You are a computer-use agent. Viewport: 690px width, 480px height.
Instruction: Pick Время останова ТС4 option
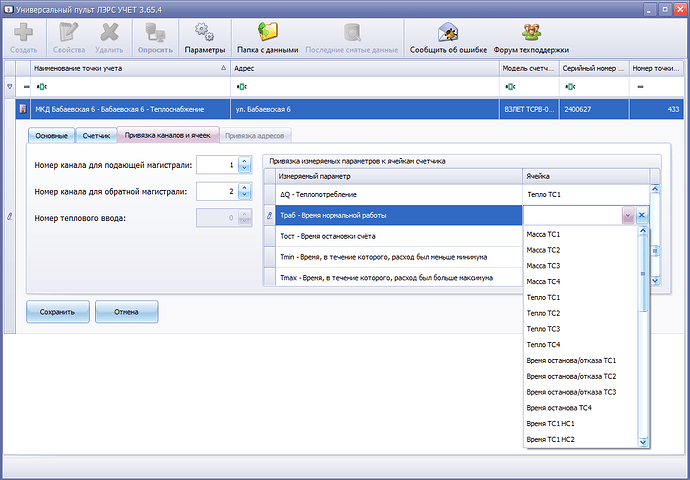[558, 408]
